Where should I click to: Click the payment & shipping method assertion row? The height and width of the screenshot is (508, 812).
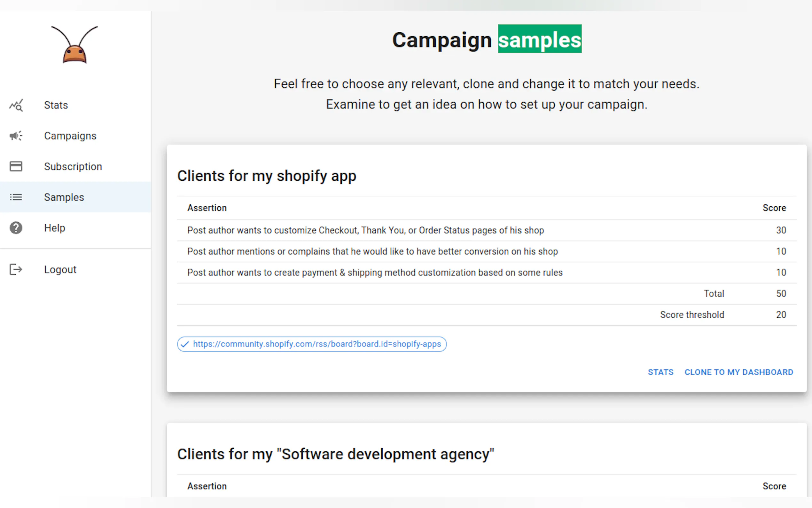[x=375, y=273]
